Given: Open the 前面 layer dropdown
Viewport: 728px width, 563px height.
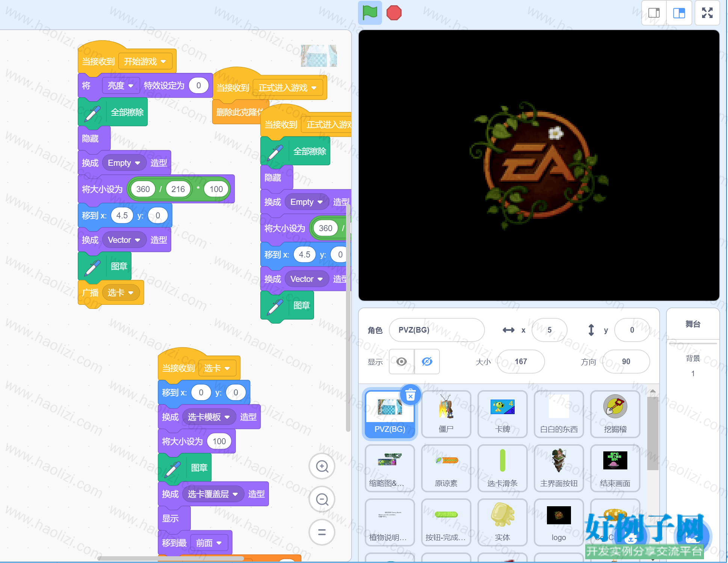Looking at the screenshot, I should (209, 543).
